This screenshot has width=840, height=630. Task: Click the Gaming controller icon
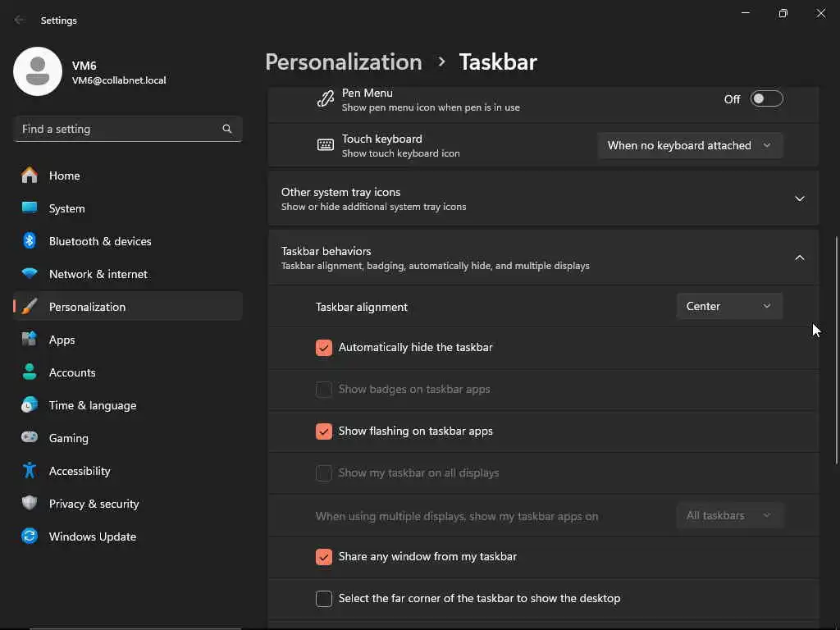click(30, 438)
